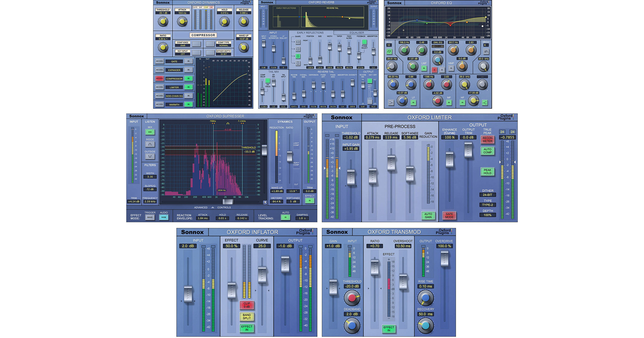Click the Threshold knob in Oxford Dynamics

coord(163,22)
